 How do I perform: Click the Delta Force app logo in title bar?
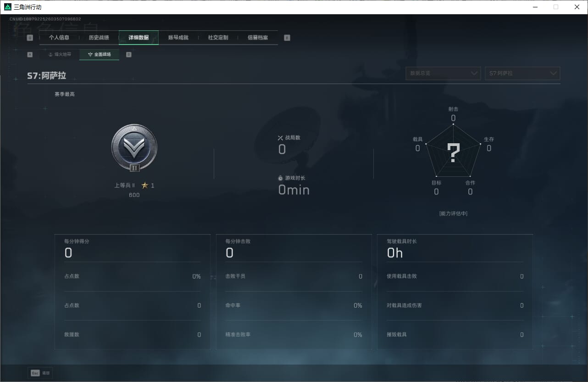(8, 7)
